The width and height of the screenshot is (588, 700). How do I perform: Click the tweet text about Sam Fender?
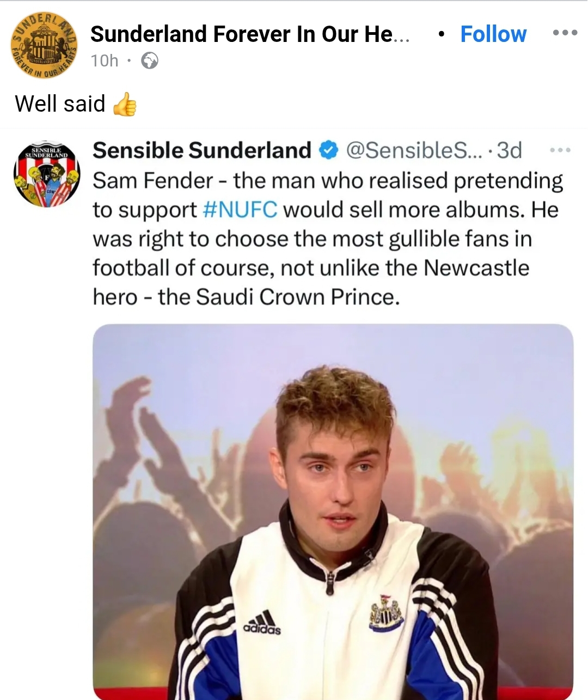(x=328, y=239)
